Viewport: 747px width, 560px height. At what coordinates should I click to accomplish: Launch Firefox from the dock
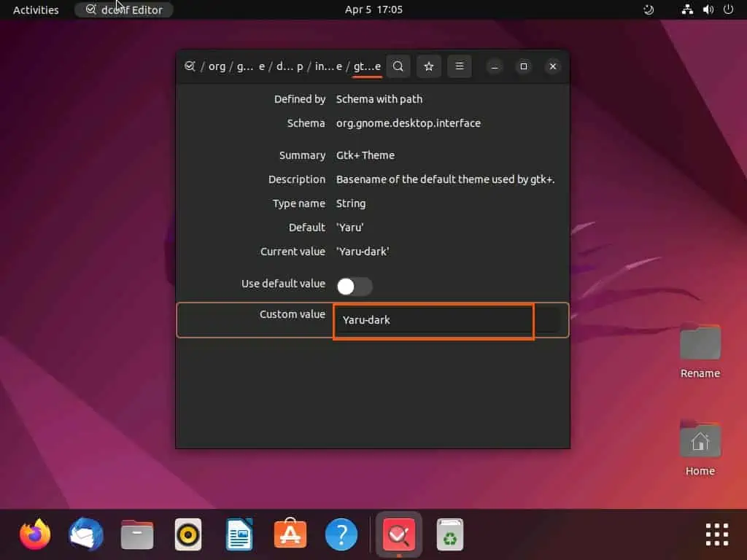[x=35, y=534]
